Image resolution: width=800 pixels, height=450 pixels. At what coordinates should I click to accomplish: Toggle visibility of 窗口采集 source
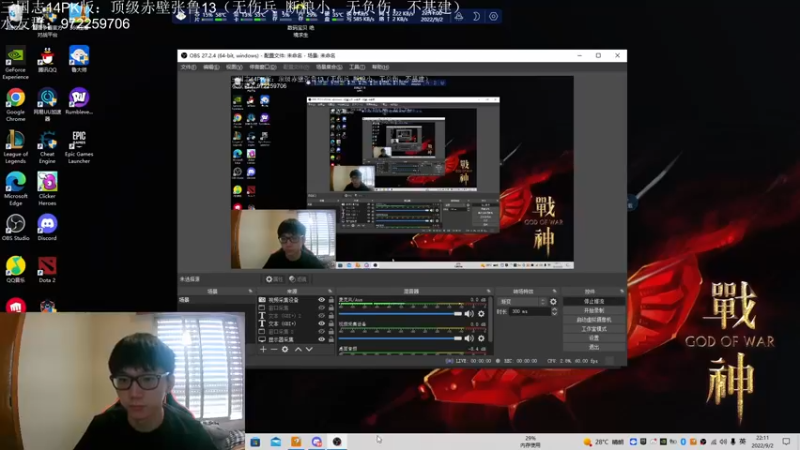(x=321, y=308)
